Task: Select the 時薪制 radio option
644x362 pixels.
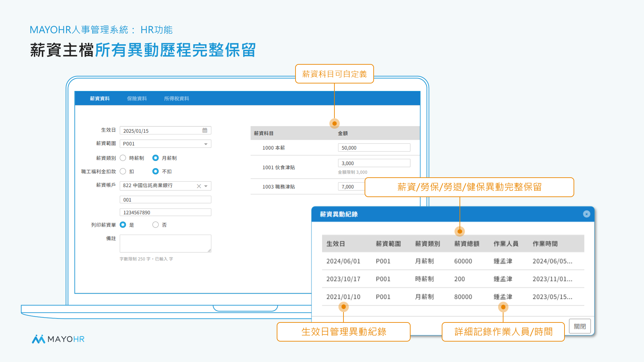Action: (x=123, y=158)
